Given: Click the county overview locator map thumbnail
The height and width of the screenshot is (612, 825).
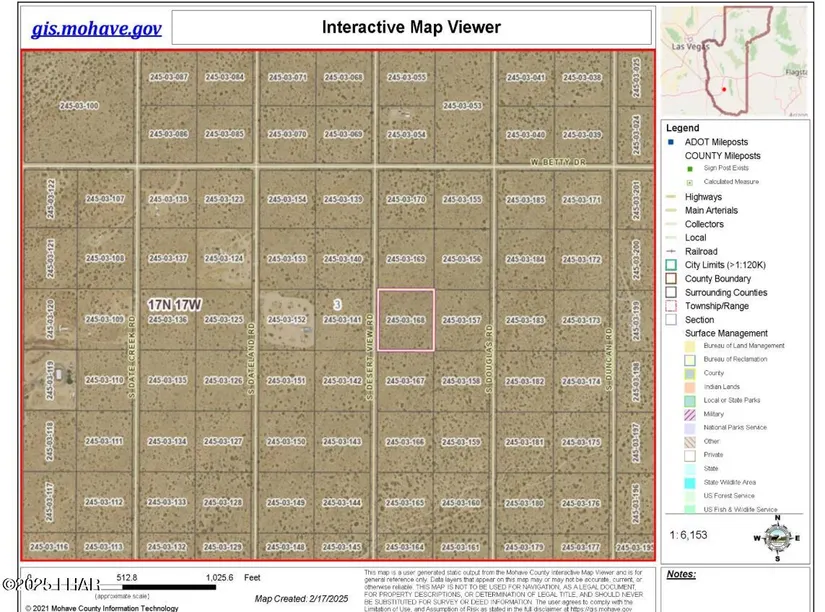Looking at the screenshot, I should pos(739,62).
